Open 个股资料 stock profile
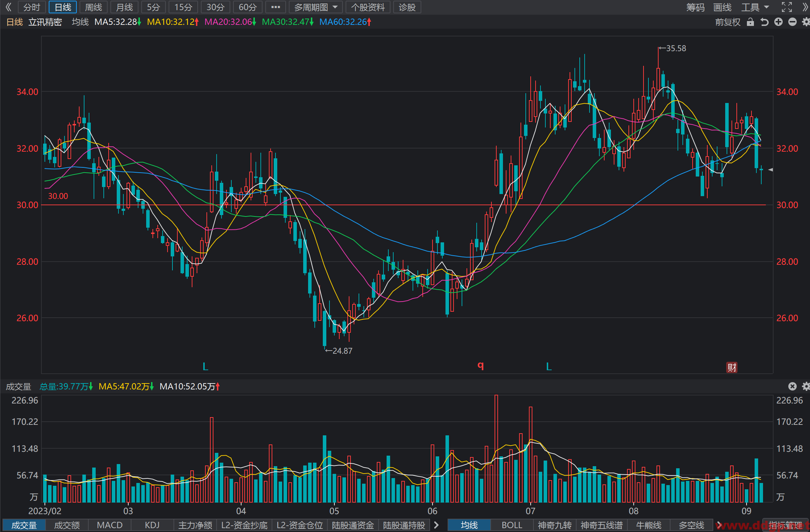 pos(368,7)
